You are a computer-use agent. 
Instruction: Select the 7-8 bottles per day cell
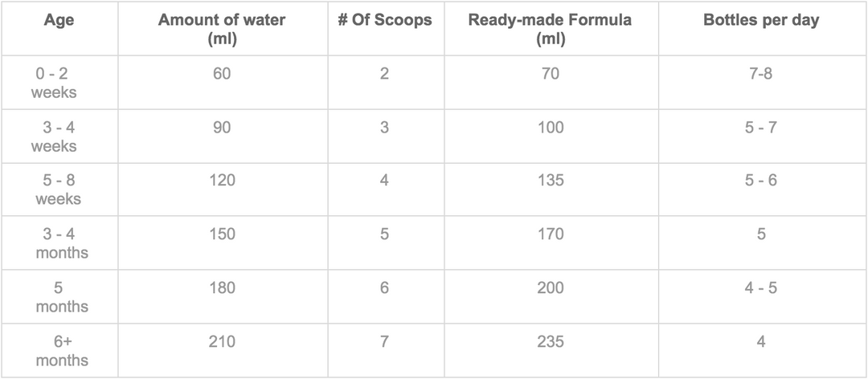coord(760,74)
